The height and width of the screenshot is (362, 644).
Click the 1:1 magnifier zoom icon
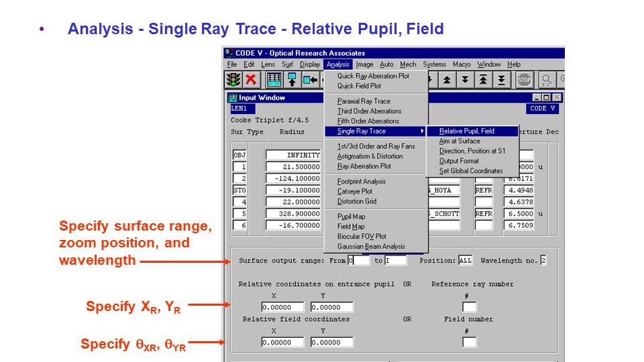pyautogui.click(x=547, y=80)
